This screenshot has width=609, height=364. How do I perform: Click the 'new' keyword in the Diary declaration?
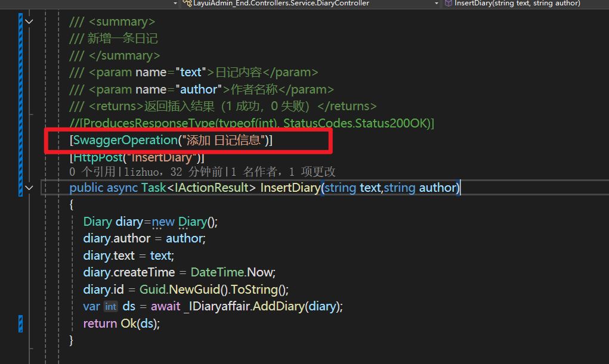click(163, 222)
